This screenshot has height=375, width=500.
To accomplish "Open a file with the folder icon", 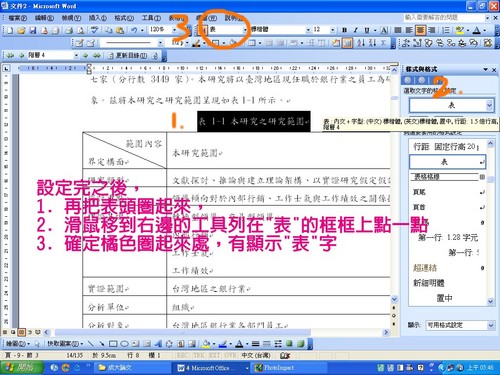I will coord(21,30).
